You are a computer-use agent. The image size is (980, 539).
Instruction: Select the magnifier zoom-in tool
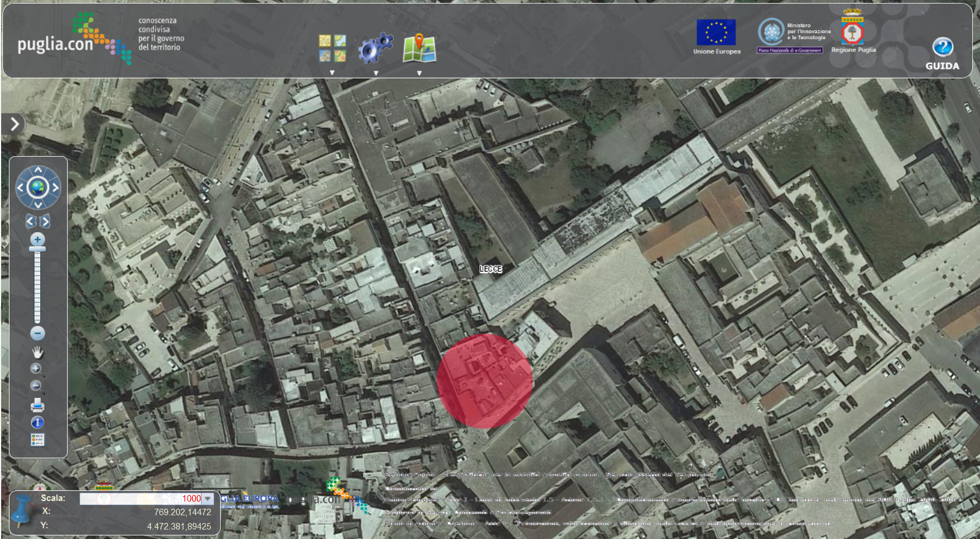36,369
